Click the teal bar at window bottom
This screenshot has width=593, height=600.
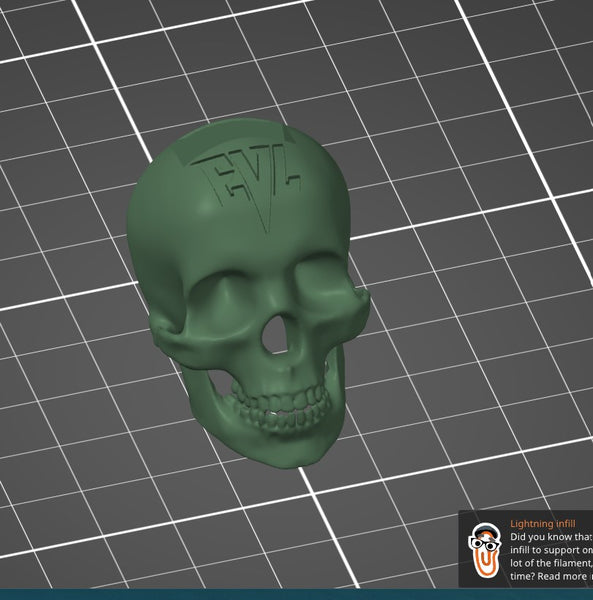click(296, 594)
